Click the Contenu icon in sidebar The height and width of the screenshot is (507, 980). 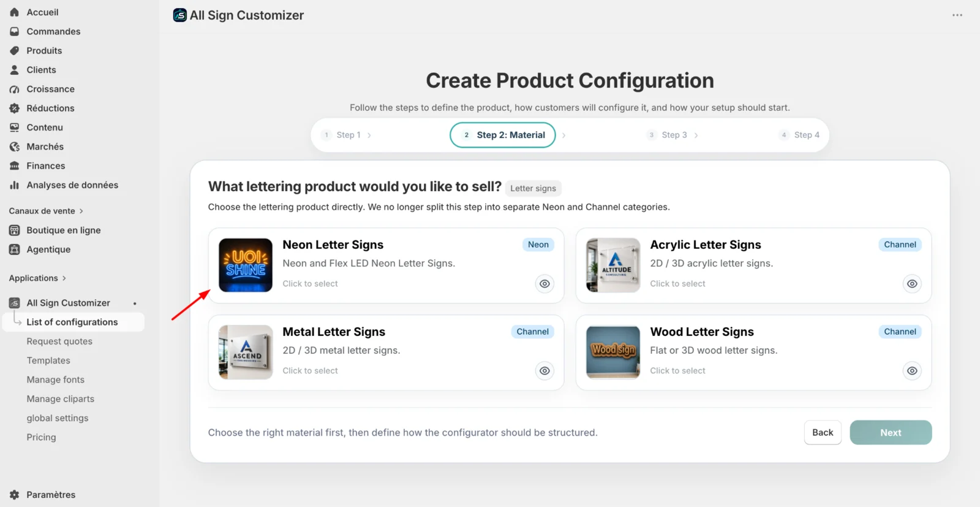pyautogui.click(x=15, y=128)
